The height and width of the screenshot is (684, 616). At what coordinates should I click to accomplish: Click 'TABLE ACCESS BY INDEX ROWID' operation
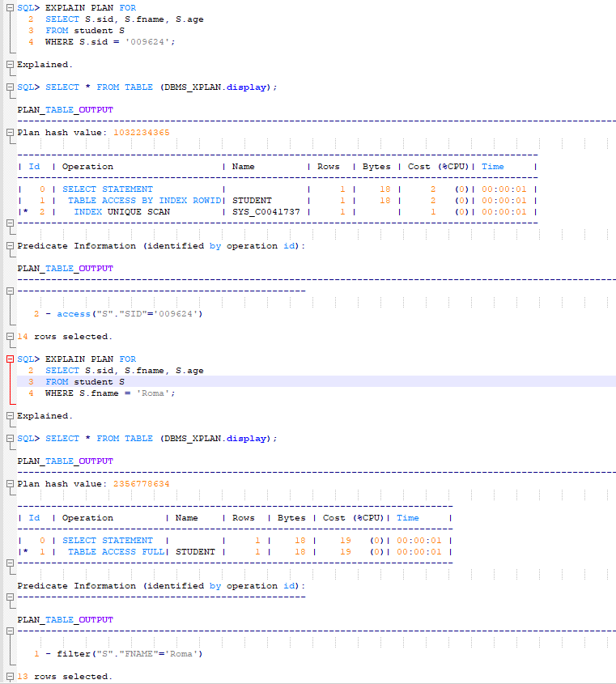(144, 201)
